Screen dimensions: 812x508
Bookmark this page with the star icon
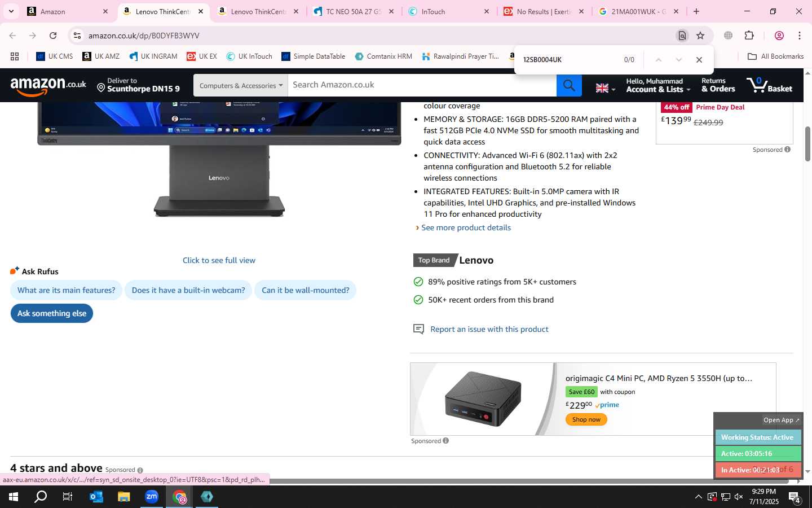700,36
